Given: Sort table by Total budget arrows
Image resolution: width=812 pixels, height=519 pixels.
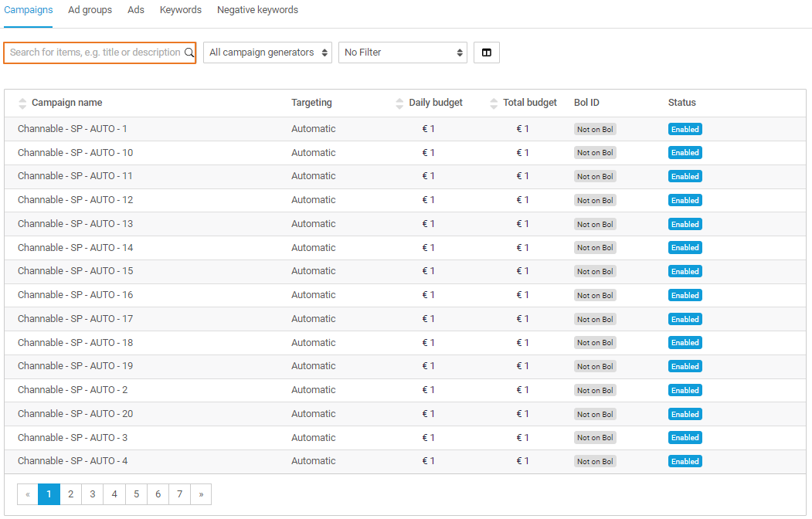Looking at the screenshot, I should point(494,103).
